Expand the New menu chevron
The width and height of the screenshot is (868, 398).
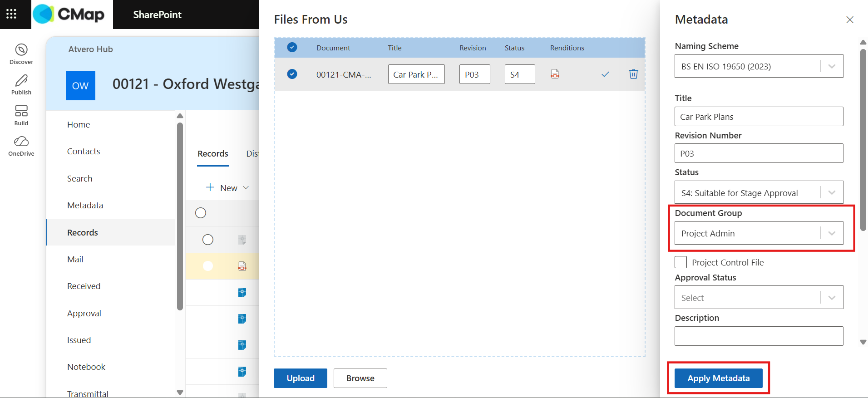tap(246, 188)
